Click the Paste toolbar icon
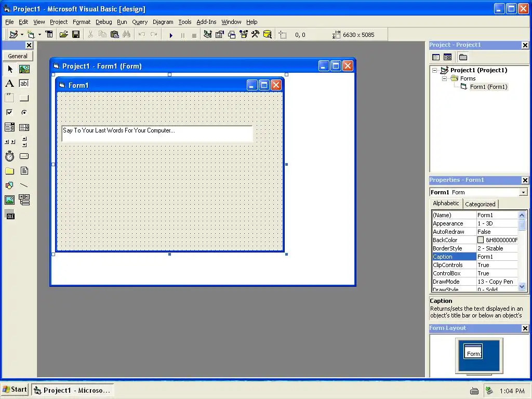 [115, 35]
